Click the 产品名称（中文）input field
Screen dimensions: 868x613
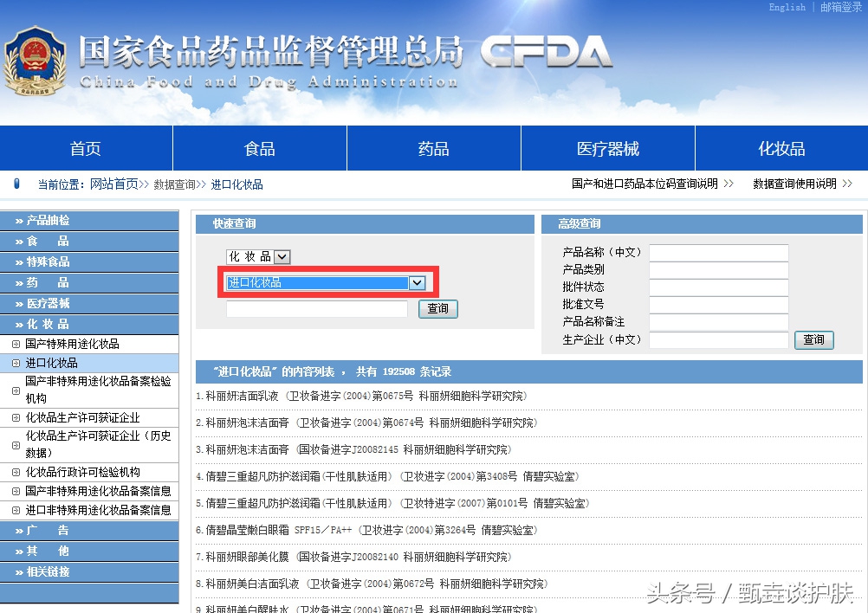tap(718, 253)
